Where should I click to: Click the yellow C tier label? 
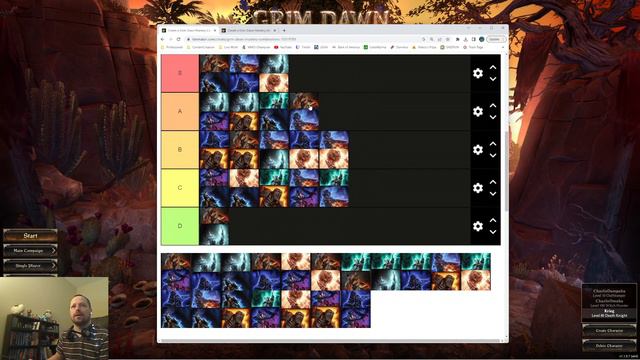tap(180, 188)
